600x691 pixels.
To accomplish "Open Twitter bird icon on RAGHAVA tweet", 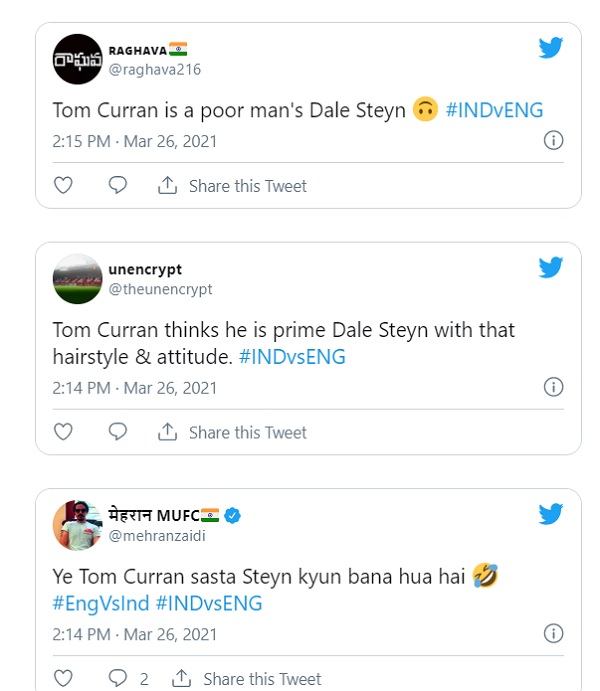I will click(550, 47).
